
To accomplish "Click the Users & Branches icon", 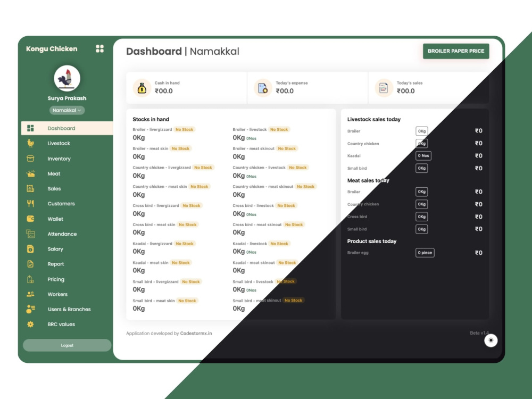I will coord(30,309).
